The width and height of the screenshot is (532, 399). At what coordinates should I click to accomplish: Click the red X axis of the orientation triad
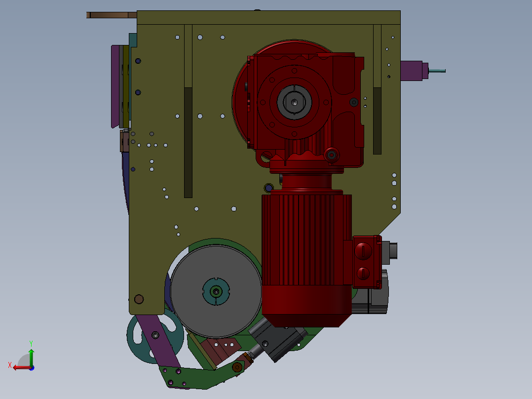[21, 367]
